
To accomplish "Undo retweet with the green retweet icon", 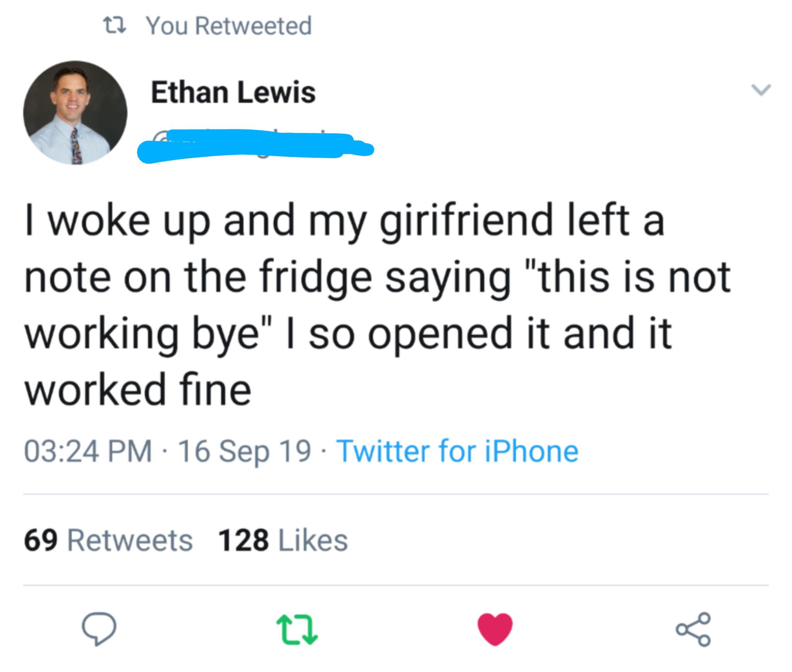I will pos(297,630).
